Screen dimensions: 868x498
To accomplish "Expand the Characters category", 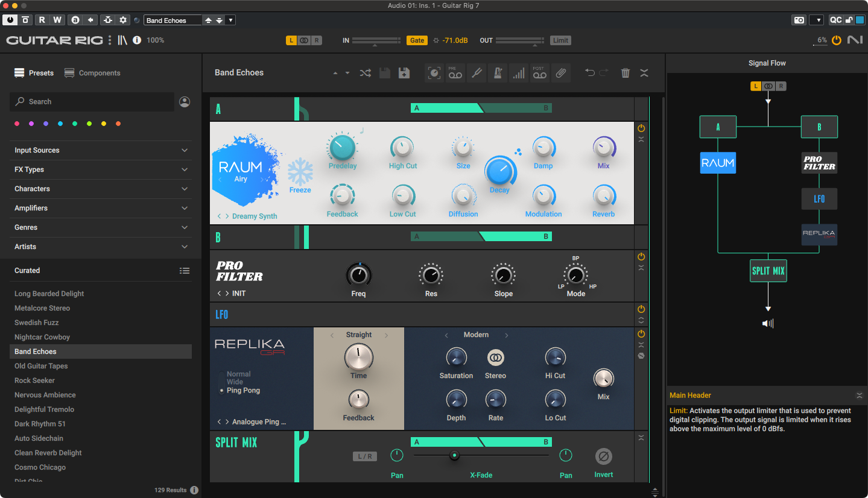I will coord(101,189).
